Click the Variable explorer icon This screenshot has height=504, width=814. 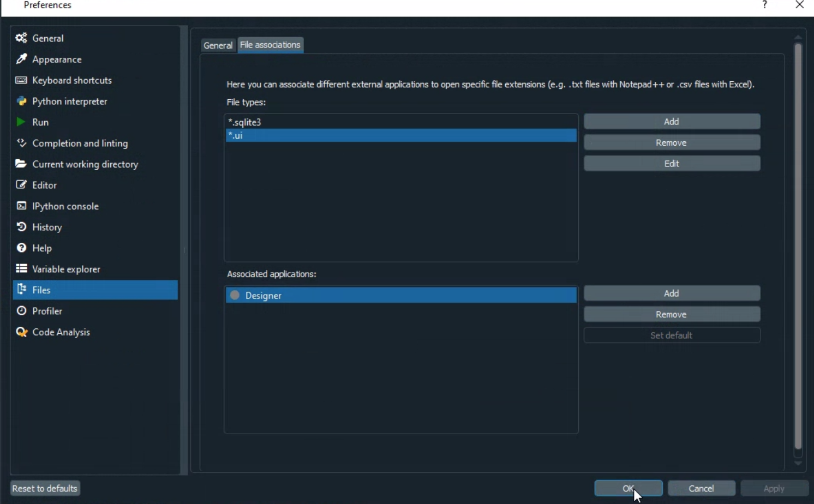[21, 268]
